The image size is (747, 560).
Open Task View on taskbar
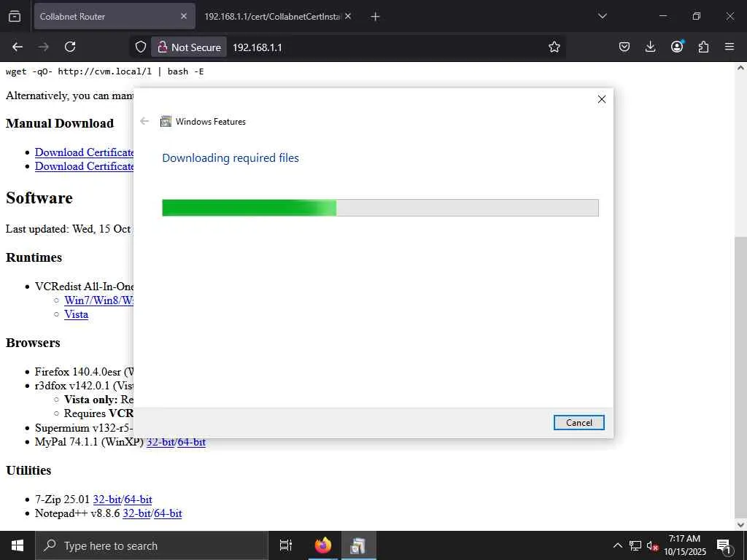(286, 545)
